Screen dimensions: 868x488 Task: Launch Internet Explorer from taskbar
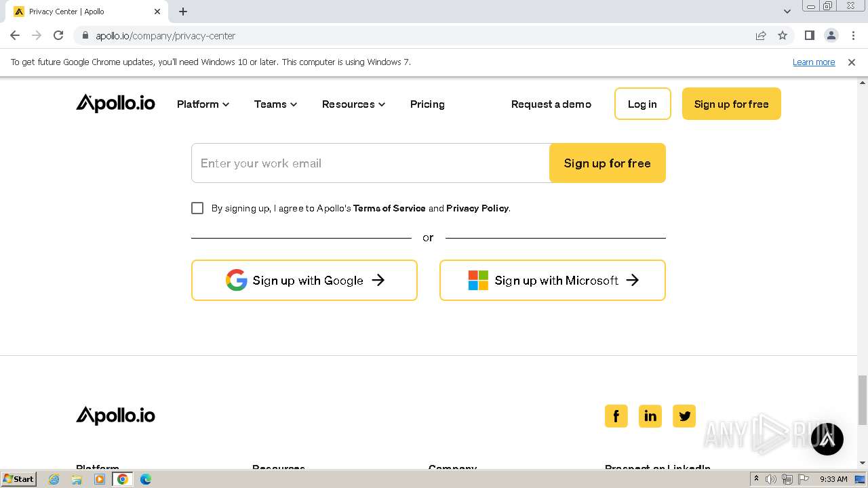(54, 479)
